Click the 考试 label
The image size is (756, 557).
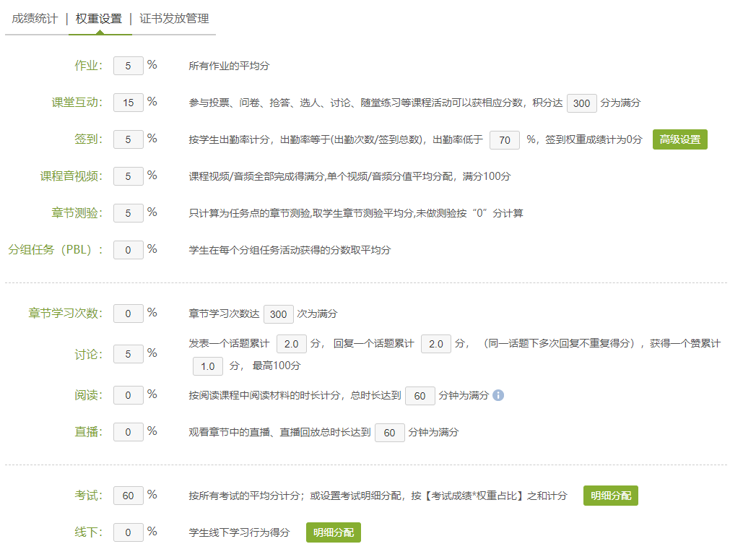coord(88,496)
